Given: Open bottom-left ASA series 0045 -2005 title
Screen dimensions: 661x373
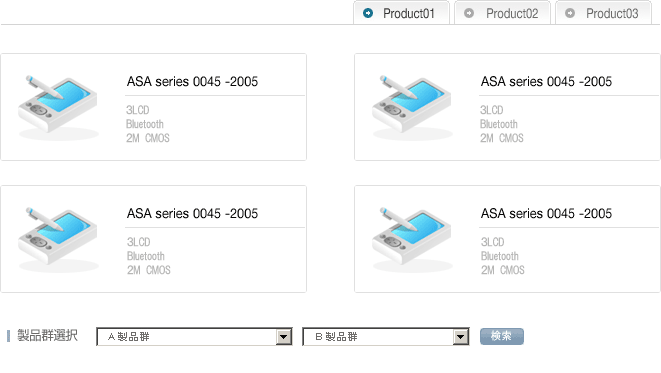Looking at the screenshot, I should click(x=192, y=213).
